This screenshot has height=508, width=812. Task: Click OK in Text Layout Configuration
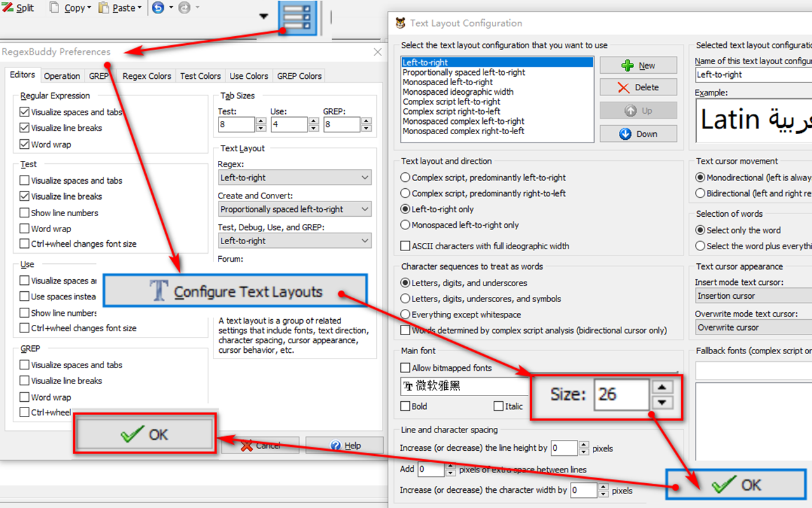pyautogui.click(x=736, y=484)
